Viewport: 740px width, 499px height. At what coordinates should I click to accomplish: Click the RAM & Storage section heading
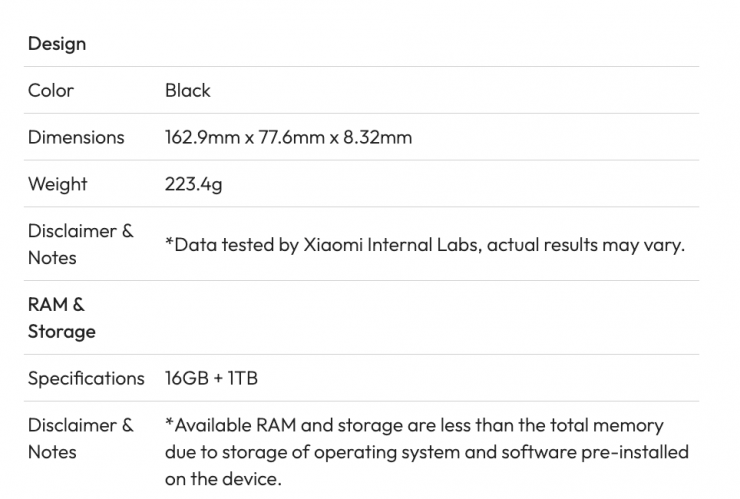(61, 317)
